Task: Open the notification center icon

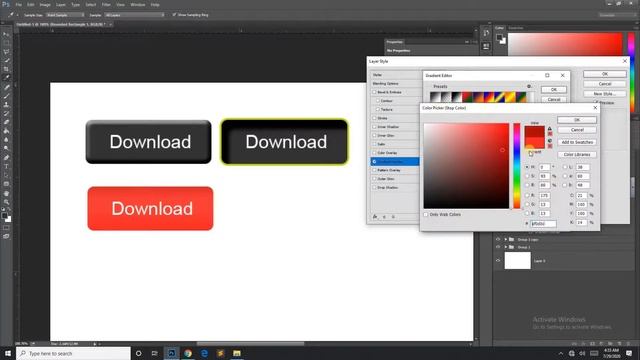Action: point(629,353)
